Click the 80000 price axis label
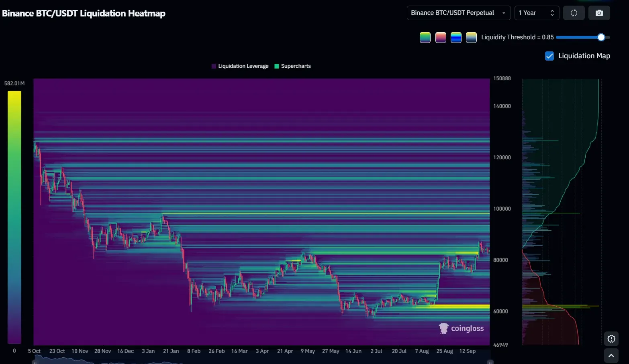Image resolution: width=629 pixels, height=364 pixels. [x=500, y=260]
